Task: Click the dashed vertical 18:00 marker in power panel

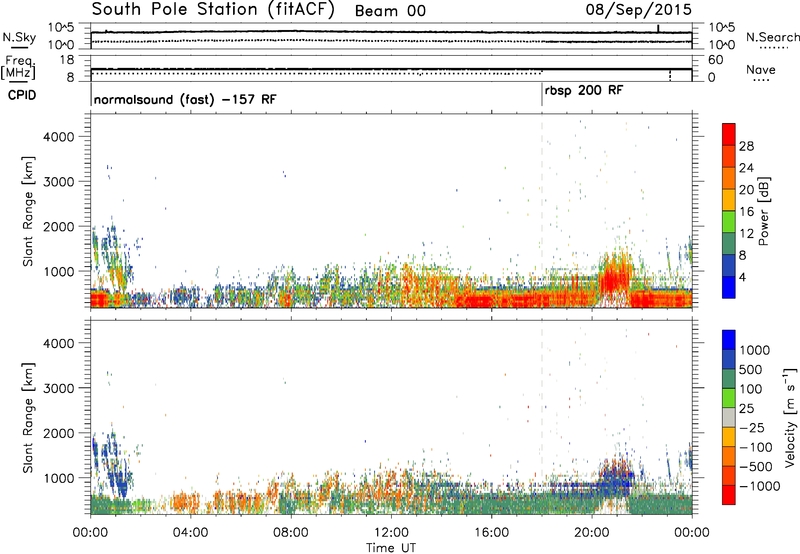Action: [542, 209]
